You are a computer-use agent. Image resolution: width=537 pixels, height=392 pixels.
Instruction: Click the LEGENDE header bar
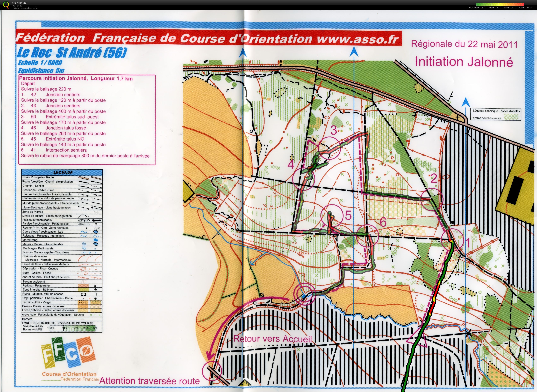pos(62,172)
